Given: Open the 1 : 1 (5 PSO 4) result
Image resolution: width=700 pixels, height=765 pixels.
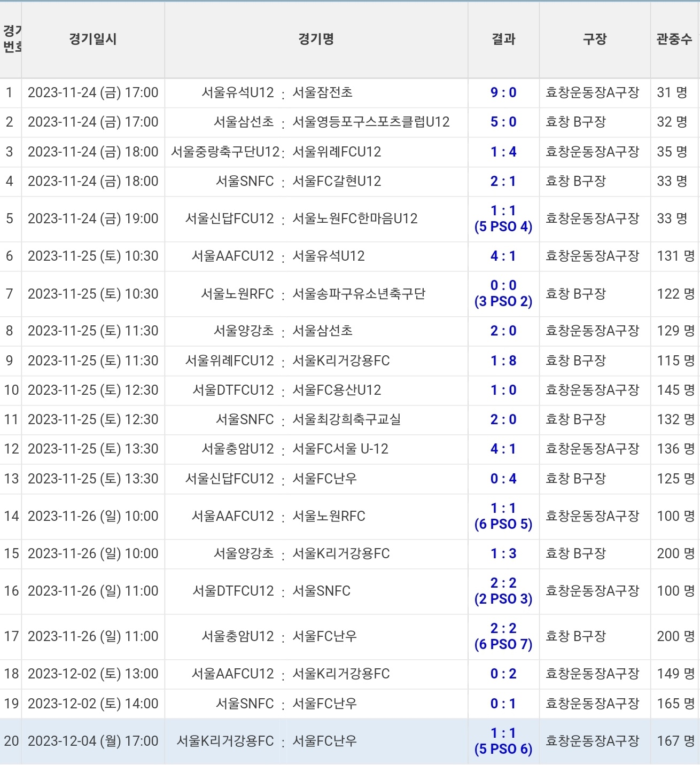Looking at the screenshot, I should [503, 218].
